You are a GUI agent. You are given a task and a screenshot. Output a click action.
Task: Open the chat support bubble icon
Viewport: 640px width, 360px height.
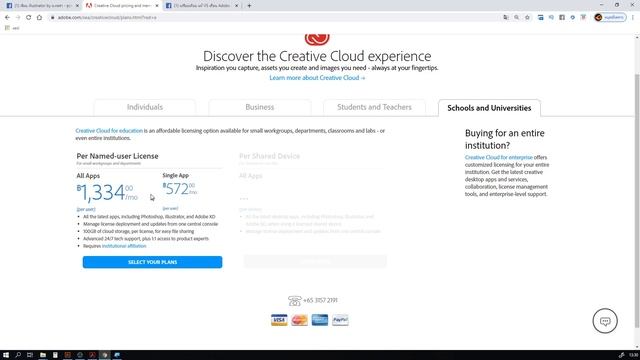click(605, 321)
